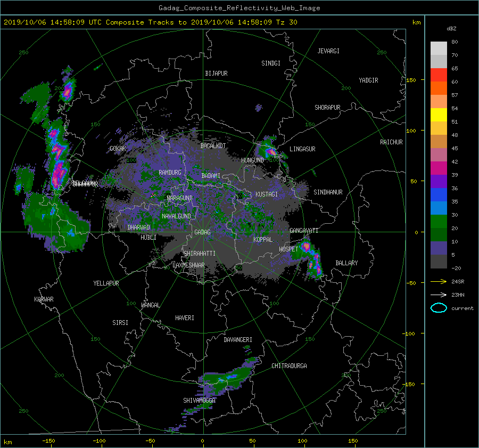Click the HOSPET label
Viewport: 479px width, 448px height.
point(288,249)
